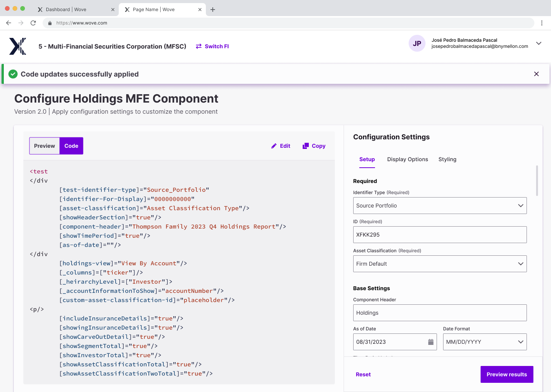551x392 pixels.
Task: Open the browser three-dot menu
Action: point(542,23)
